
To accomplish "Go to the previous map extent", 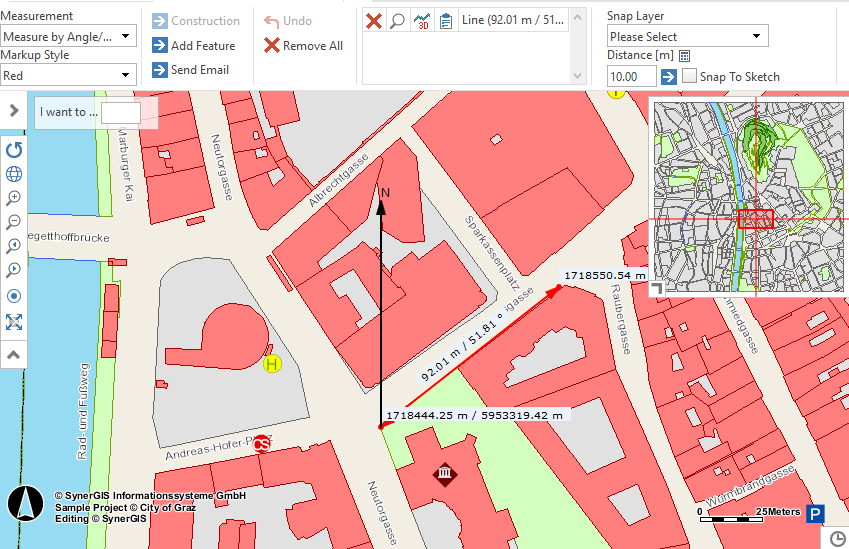I will (14, 246).
